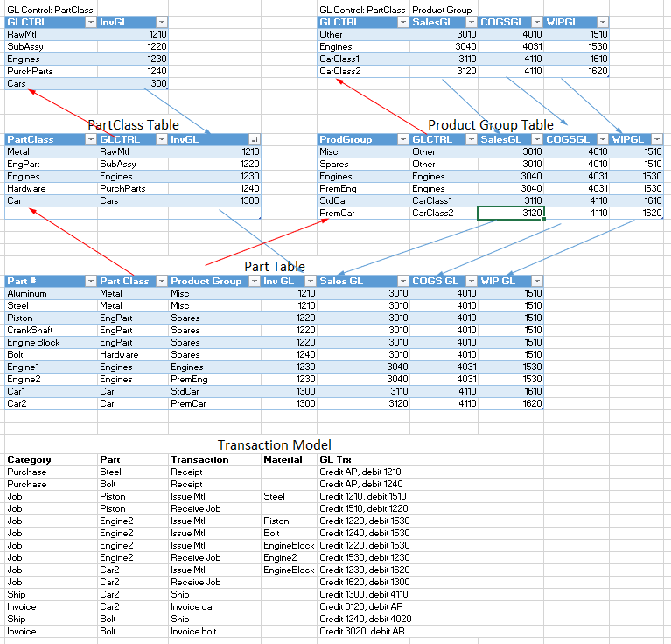671x644 pixels.
Task: Open the Part Class filter in the Part Table
Action: pyautogui.click(x=162, y=281)
